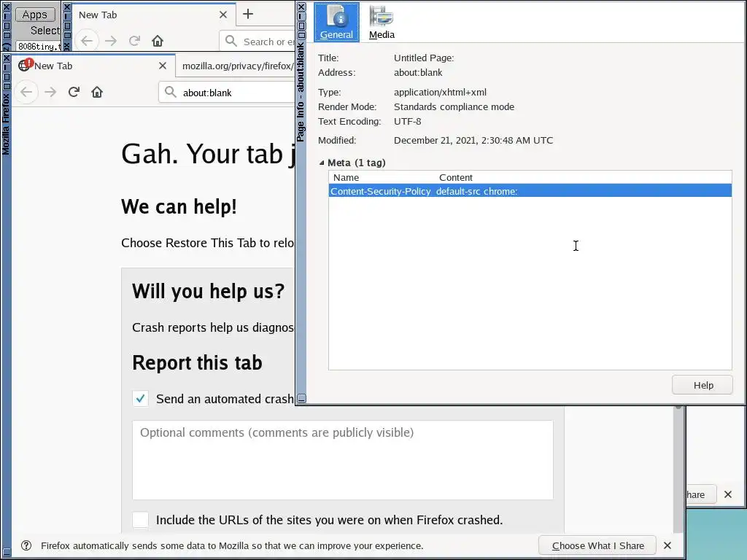
Task: Click home icon in back Firefox window
Action: tap(158, 41)
